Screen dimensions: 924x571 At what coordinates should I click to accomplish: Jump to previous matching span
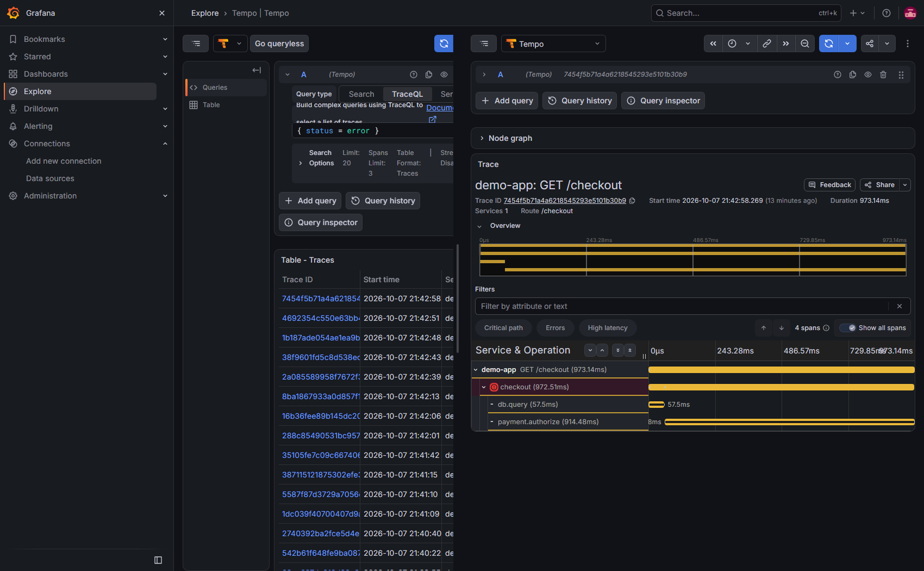764,328
